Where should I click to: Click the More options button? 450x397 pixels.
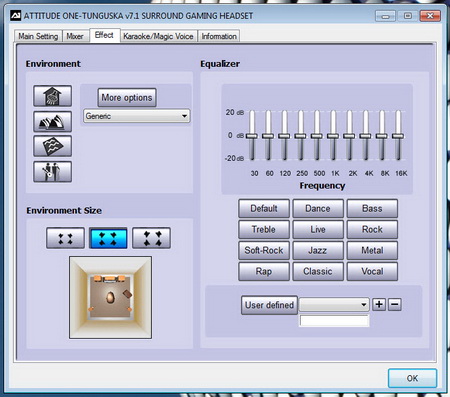click(127, 98)
